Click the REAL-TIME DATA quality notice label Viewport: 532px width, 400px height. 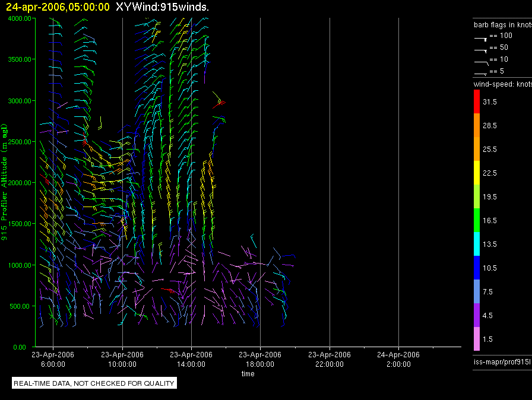coord(94,383)
